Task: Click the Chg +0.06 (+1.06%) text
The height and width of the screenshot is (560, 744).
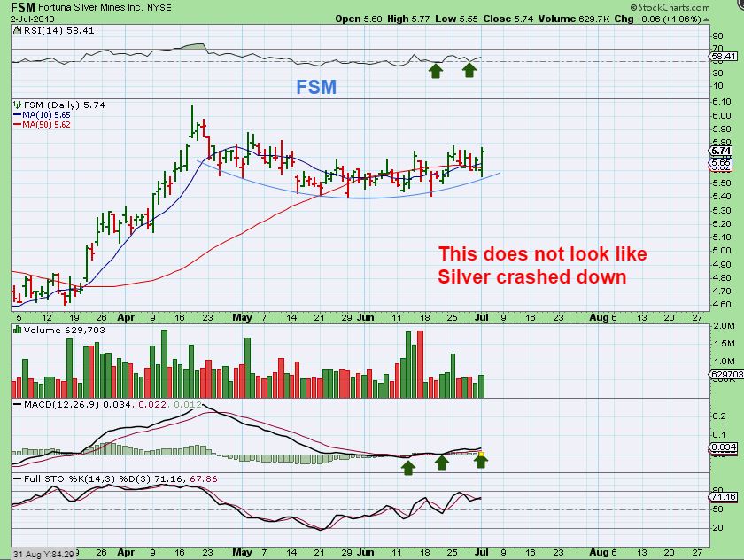Action: (x=657, y=19)
